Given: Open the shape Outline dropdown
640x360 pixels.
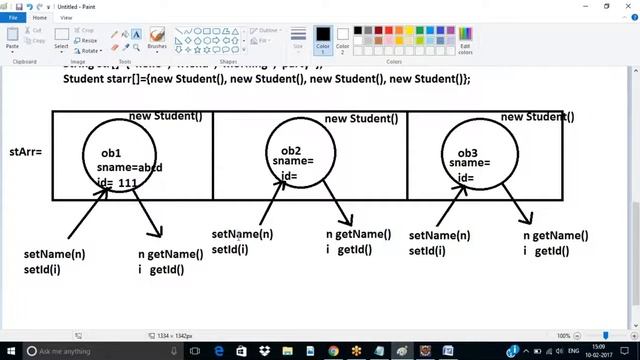Looking at the screenshot, I should click(266, 31).
